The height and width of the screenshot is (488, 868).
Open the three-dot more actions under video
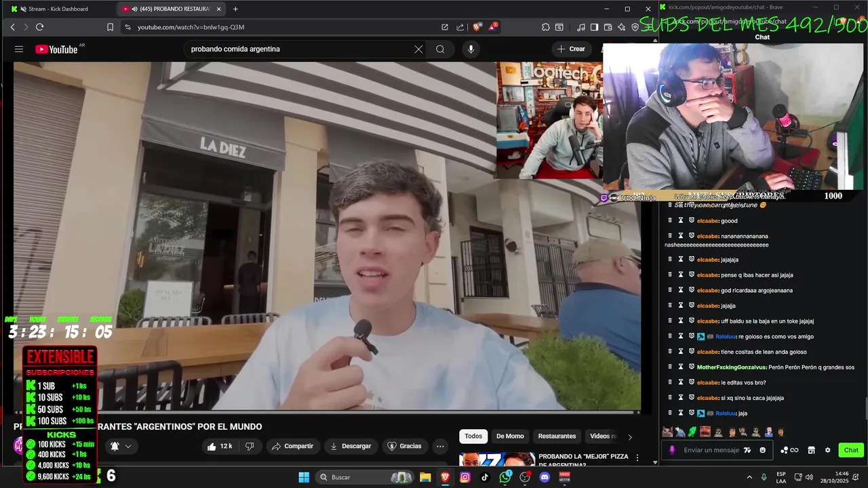tap(440, 446)
